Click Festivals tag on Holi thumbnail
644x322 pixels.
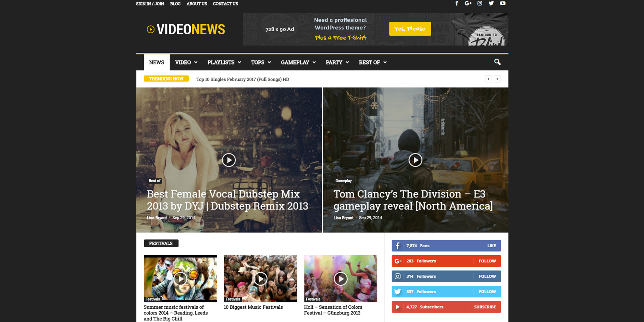[x=313, y=299]
